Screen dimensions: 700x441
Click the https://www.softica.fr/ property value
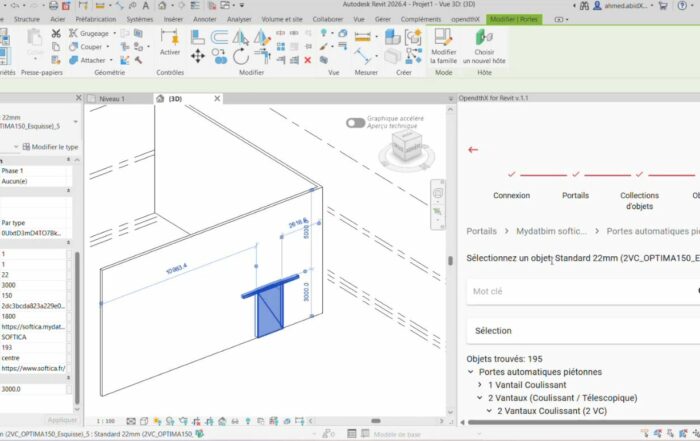tap(33, 368)
